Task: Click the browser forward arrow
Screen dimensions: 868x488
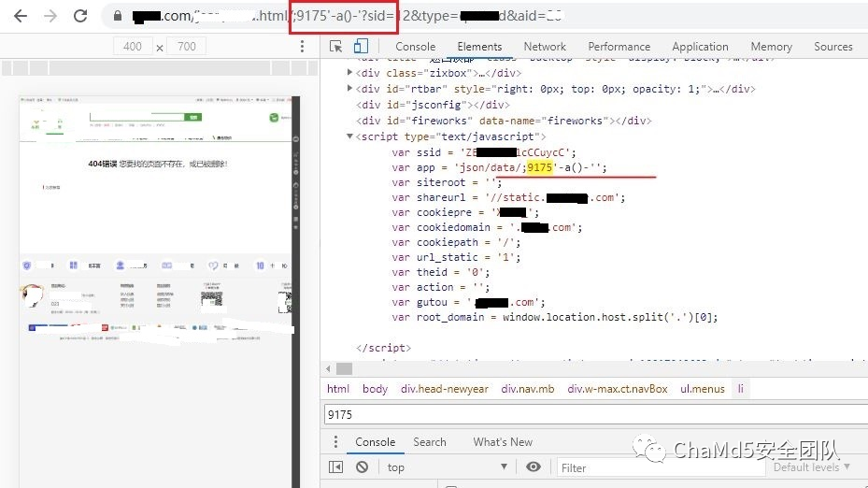Action: click(x=50, y=16)
